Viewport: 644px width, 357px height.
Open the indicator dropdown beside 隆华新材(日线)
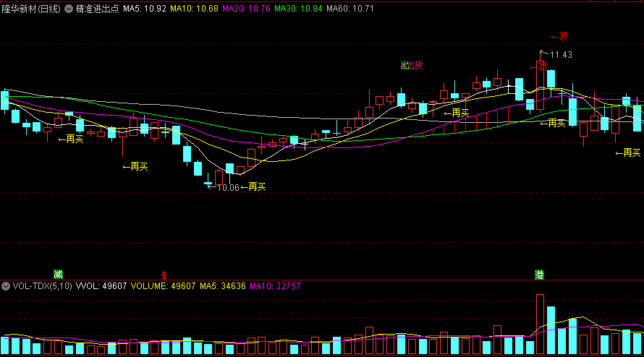pyautogui.click(x=69, y=9)
